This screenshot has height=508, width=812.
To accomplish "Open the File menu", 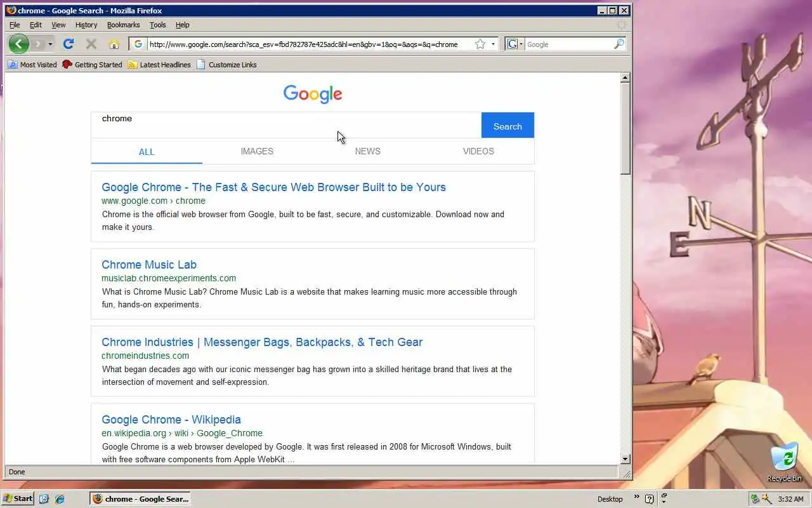I will click(x=15, y=25).
